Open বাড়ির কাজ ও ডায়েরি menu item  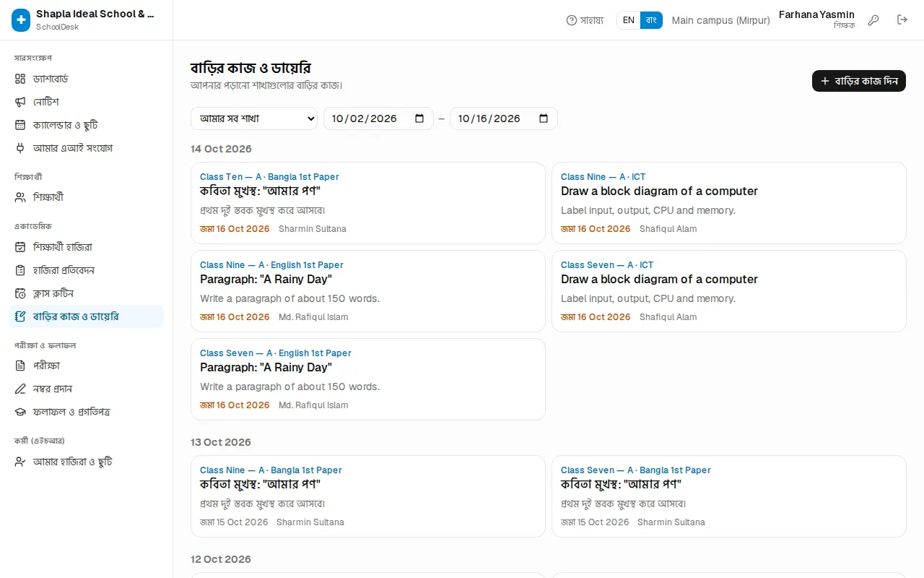[x=87, y=316]
